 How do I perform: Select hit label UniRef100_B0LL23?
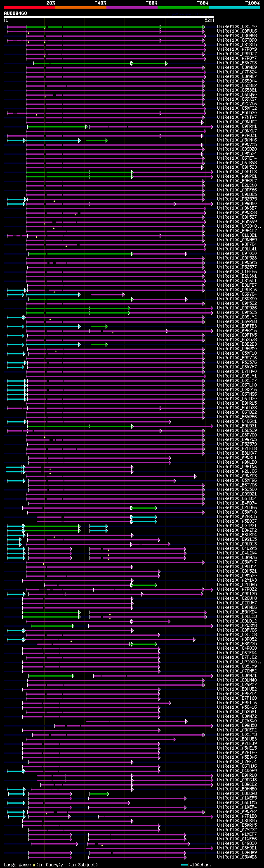[237, 617]
